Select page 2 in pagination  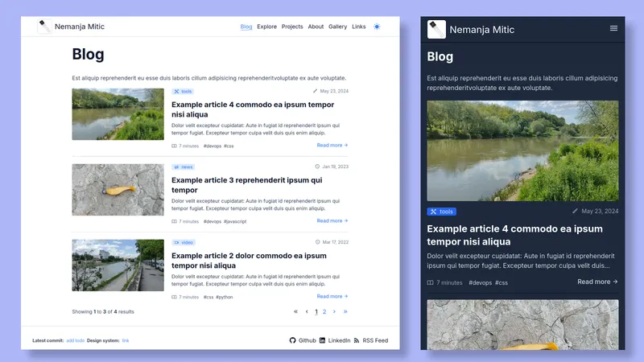pyautogui.click(x=324, y=311)
